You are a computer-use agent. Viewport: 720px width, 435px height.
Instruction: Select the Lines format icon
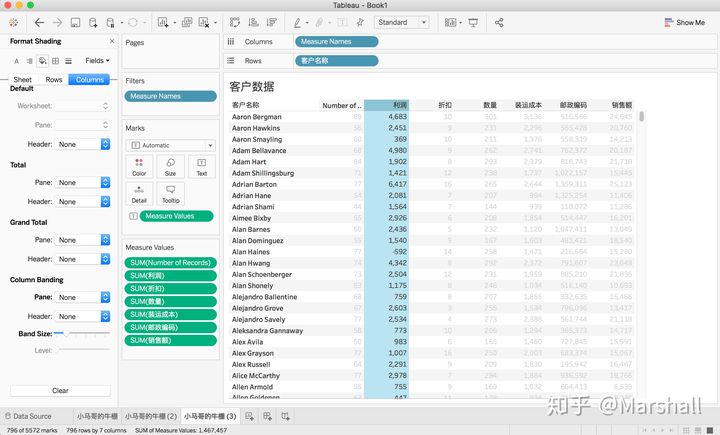[x=68, y=61]
